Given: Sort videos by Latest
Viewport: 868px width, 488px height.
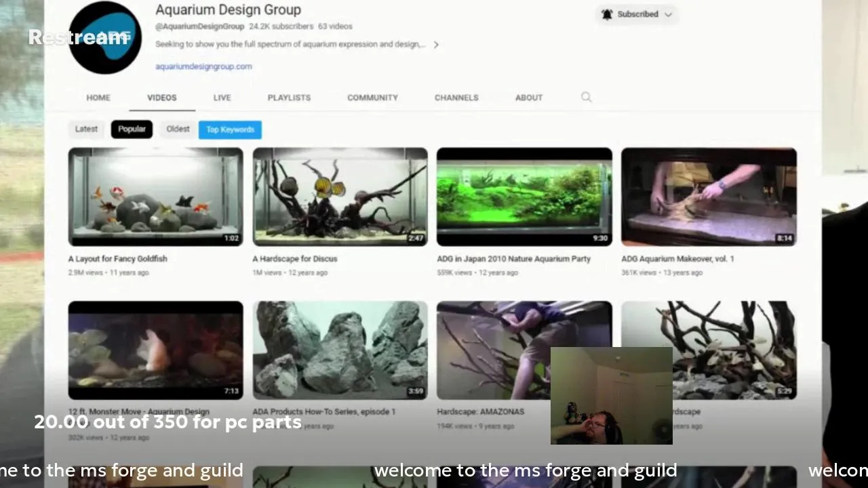Looking at the screenshot, I should click(86, 129).
